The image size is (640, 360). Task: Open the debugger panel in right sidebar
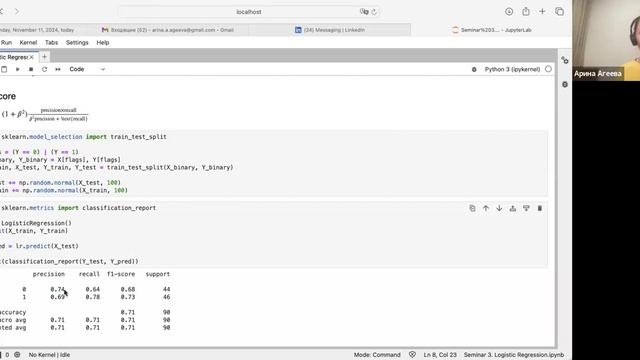(565, 84)
